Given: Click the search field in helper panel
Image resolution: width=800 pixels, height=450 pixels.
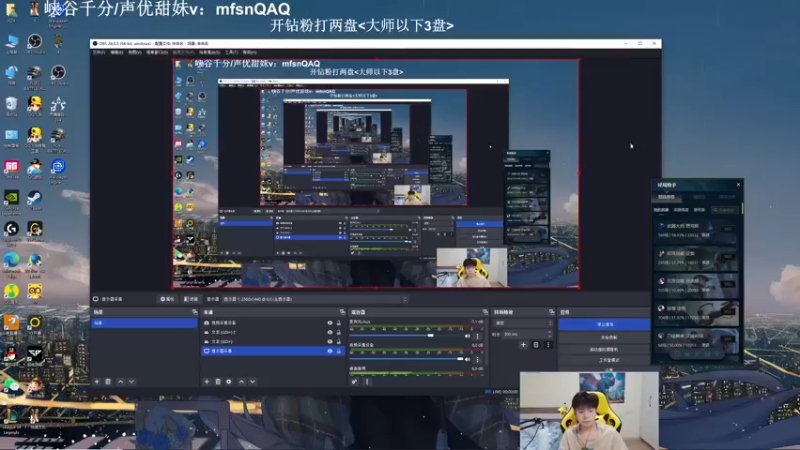Looking at the screenshot, I should coord(725,210).
